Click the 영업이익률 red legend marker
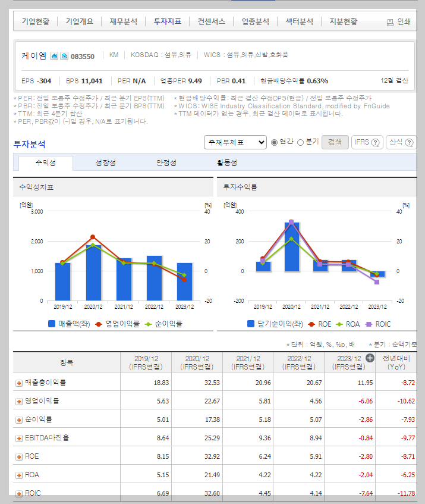The width and height of the screenshot is (425, 504). pos(99,324)
